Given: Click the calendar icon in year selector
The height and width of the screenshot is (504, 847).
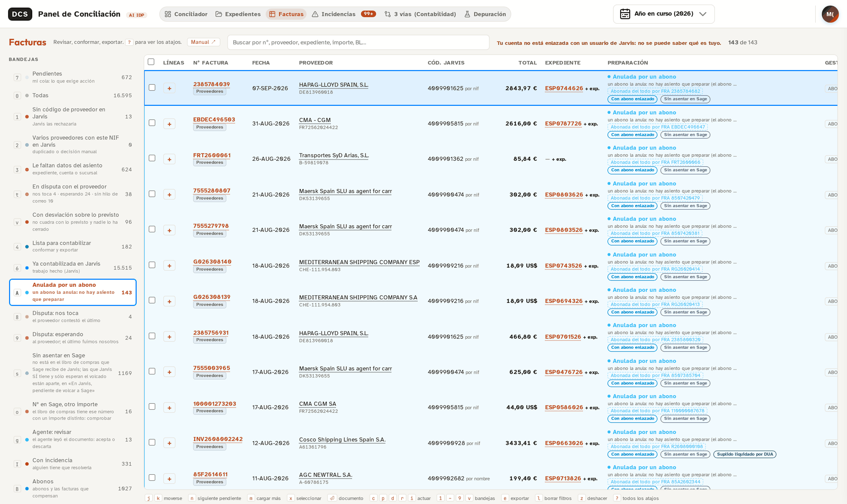Looking at the screenshot, I should click(x=625, y=14).
